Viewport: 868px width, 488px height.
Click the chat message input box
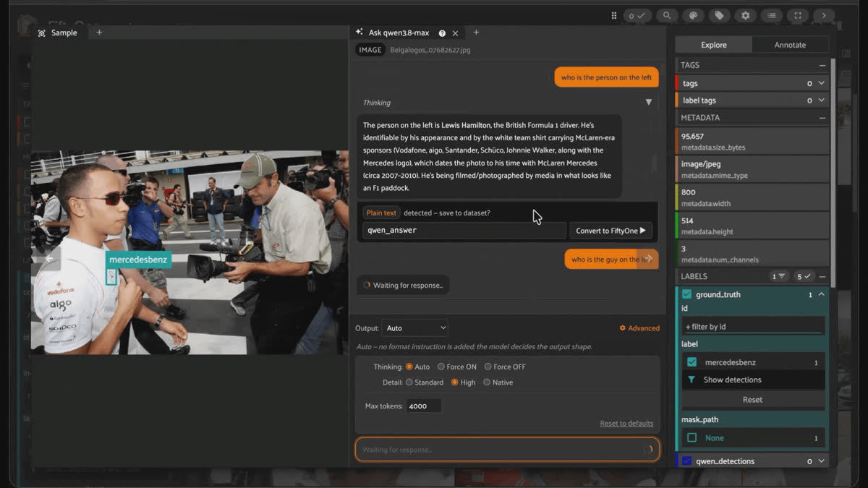pyautogui.click(x=507, y=450)
